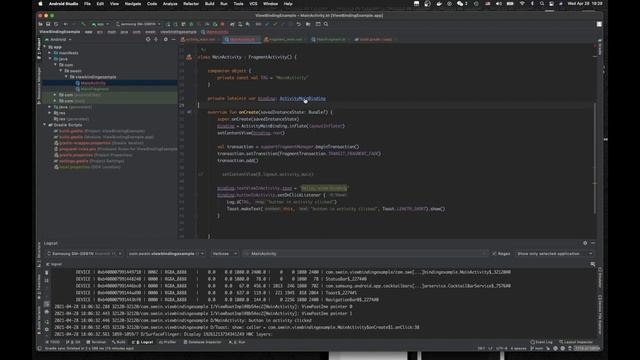Click the Make Project hammer icon
Viewport: 640px width, 360px height.
pyautogui.click(x=83, y=24)
